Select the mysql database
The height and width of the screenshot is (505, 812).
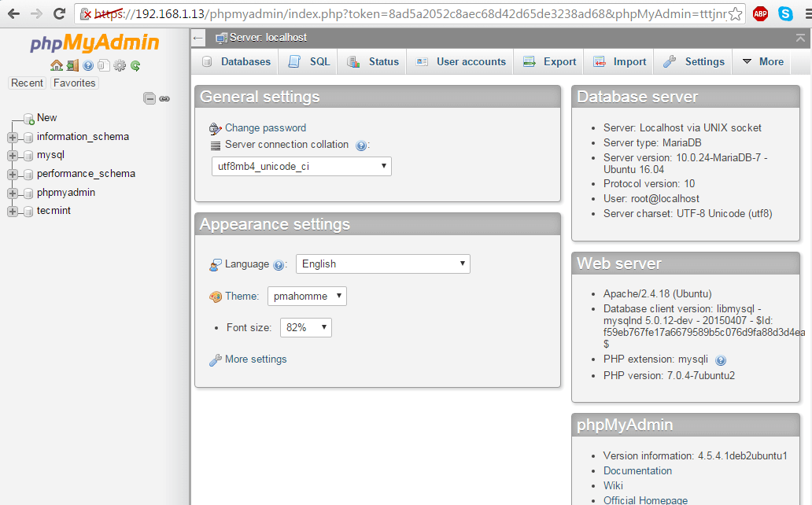(x=50, y=155)
